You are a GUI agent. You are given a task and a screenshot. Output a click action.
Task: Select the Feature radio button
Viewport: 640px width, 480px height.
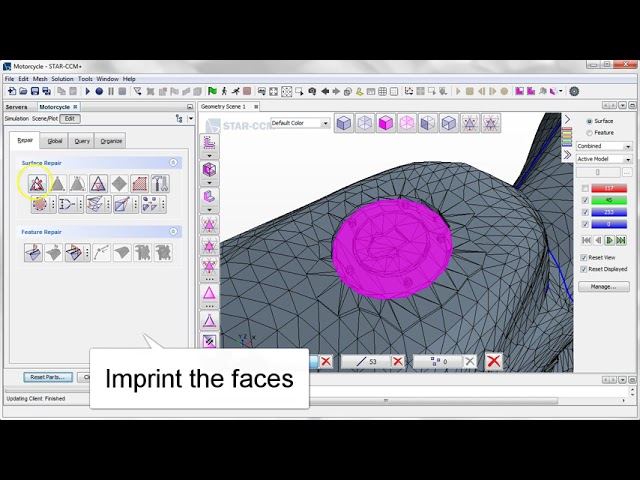(x=589, y=133)
